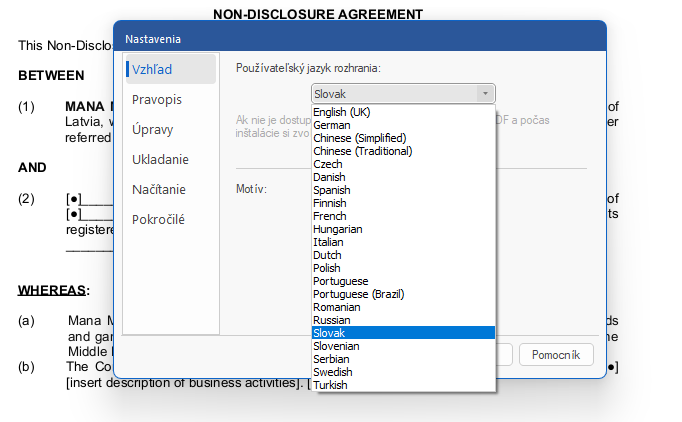Click the BETWEEN heading in the document
Screen dimensions: 682x422
tap(51, 76)
